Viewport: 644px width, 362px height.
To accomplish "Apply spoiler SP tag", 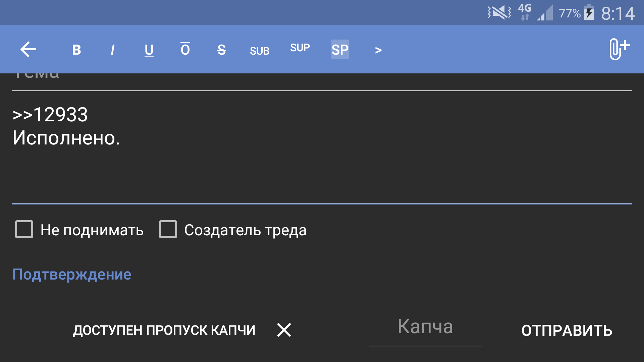I will (340, 50).
